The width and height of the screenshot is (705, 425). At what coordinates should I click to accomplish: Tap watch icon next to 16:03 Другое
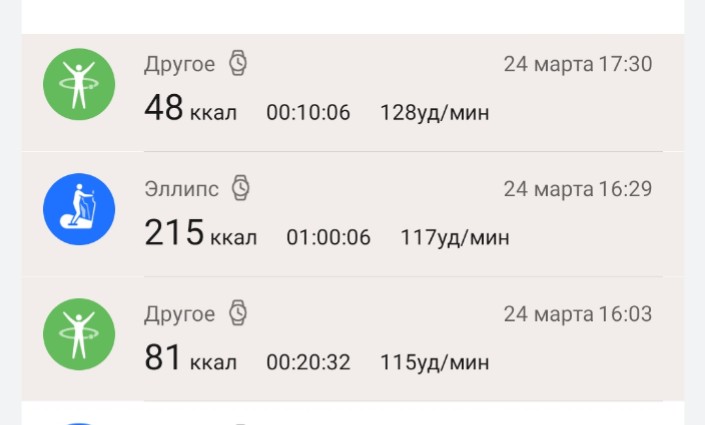[x=238, y=314]
